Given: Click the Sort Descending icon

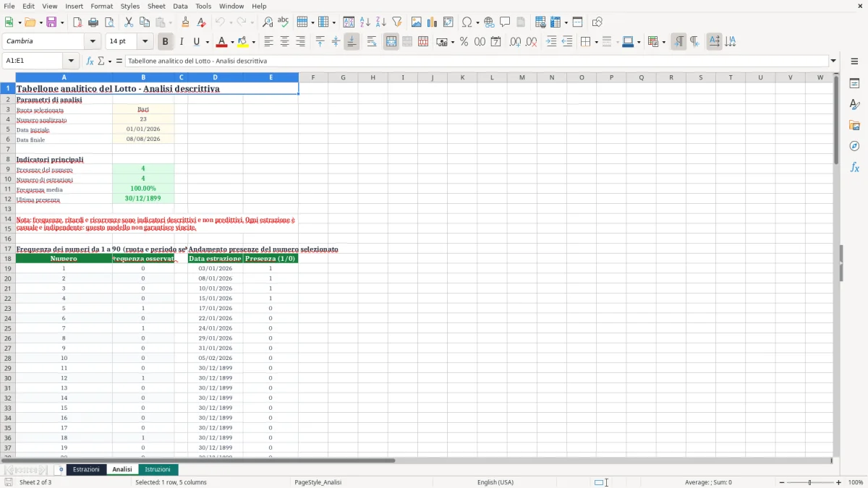Looking at the screenshot, I should 381,22.
